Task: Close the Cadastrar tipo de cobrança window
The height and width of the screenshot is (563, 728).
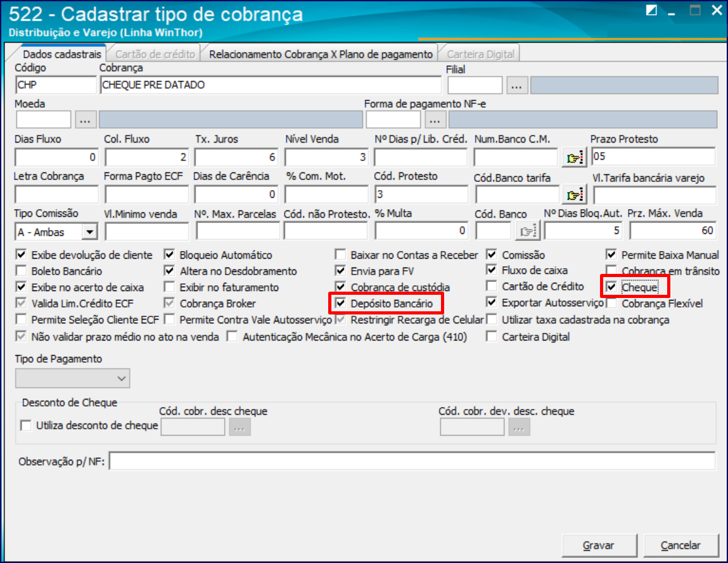Action: [717, 10]
